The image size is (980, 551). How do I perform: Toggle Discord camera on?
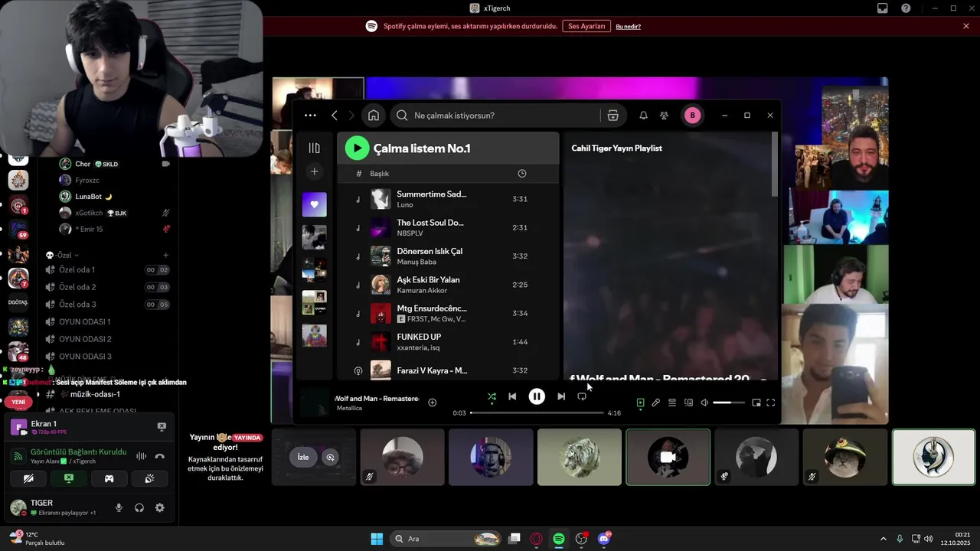click(x=28, y=478)
